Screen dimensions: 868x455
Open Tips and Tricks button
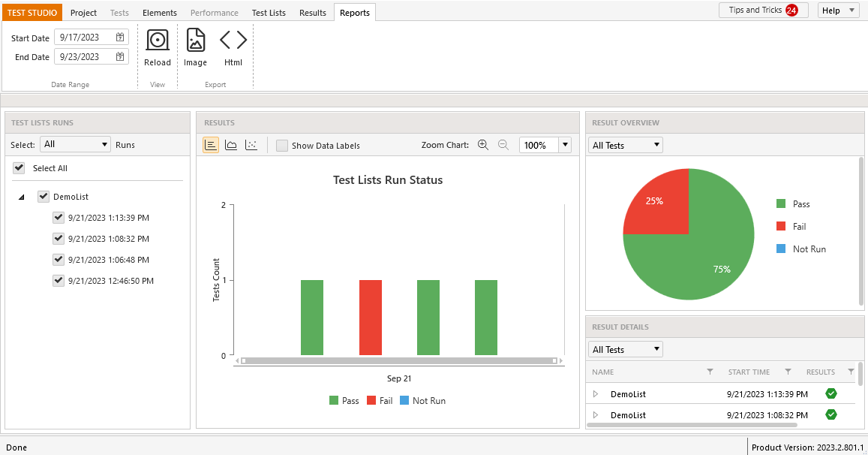[764, 10]
